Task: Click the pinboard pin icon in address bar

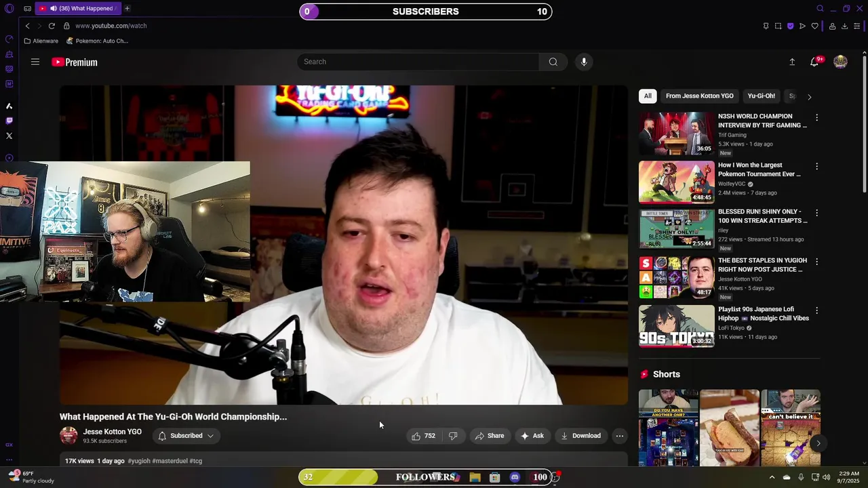Action: 766,26
